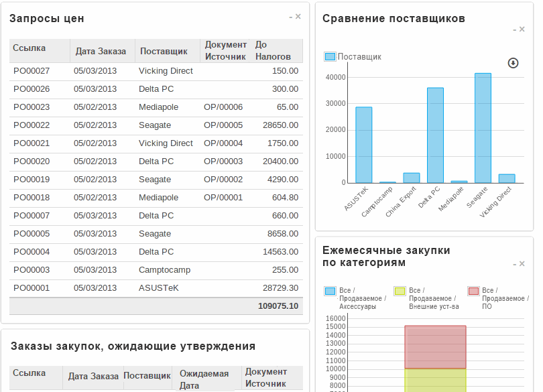Collapse the Ежемесячные закупки по категориям panel
Image resolution: width=543 pixels, height=392 pixels.
click(515, 264)
